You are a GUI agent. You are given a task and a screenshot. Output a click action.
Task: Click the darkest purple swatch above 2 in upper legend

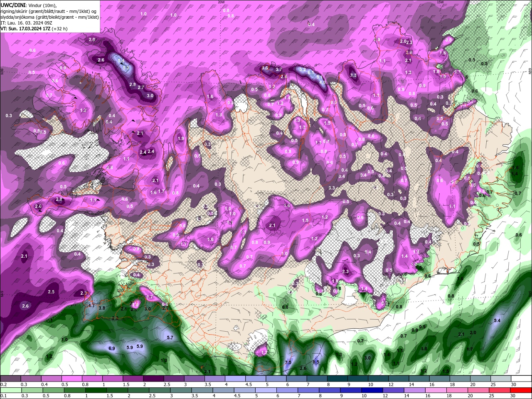coord(153,379)
